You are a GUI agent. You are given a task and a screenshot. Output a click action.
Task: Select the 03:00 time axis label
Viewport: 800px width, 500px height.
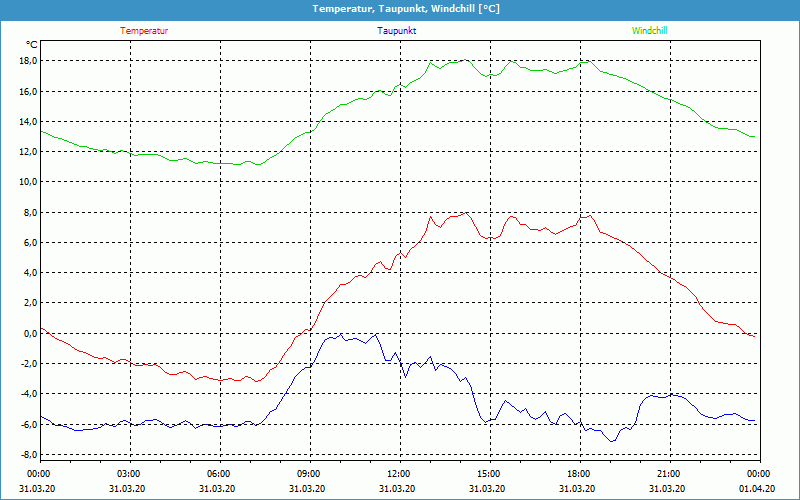tap(128, 473)
